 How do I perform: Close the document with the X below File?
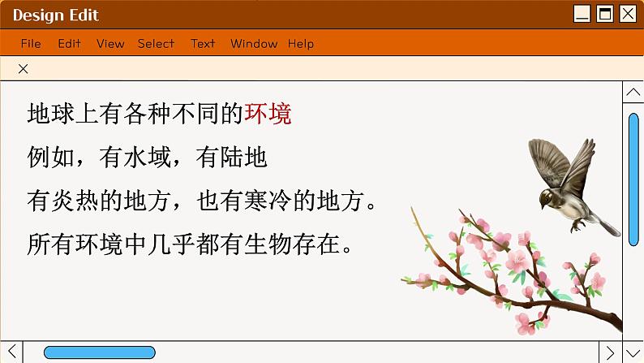click(24, 69)
